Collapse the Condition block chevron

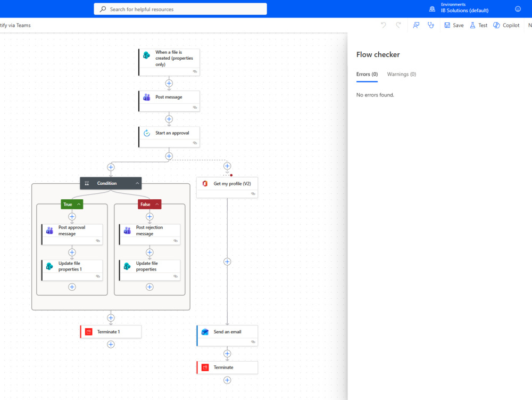137,183
